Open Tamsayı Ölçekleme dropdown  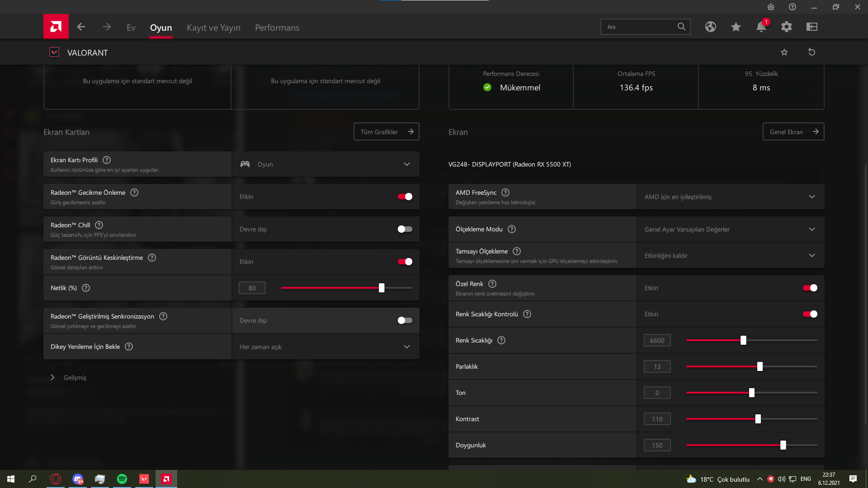point(731,255)
